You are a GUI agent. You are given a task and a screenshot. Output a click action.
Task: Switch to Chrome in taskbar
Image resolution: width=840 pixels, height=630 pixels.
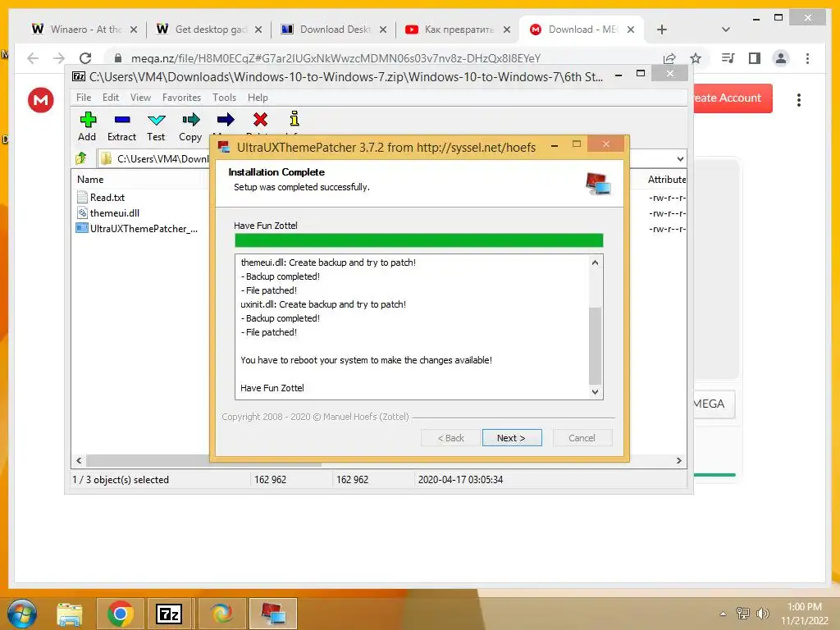click(120, 614)
